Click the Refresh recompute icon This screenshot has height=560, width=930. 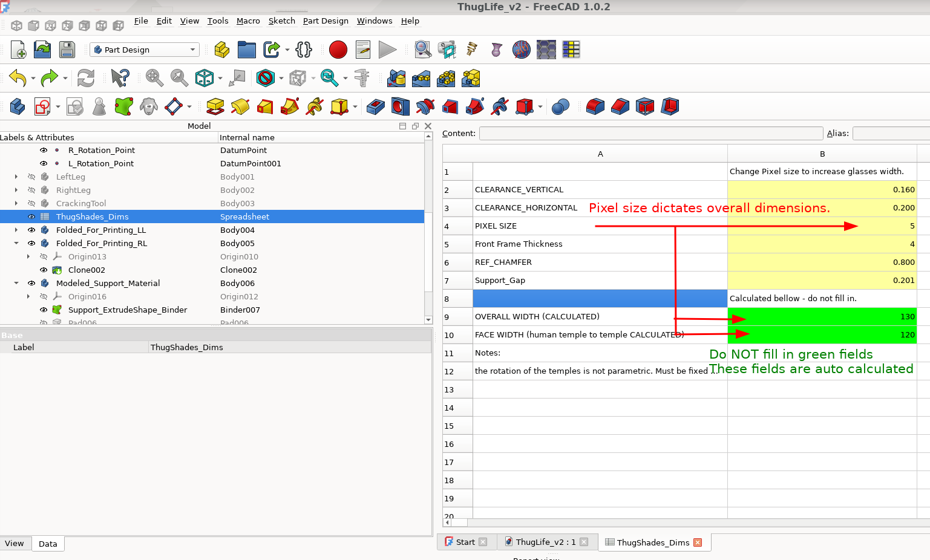pos(86,78)
